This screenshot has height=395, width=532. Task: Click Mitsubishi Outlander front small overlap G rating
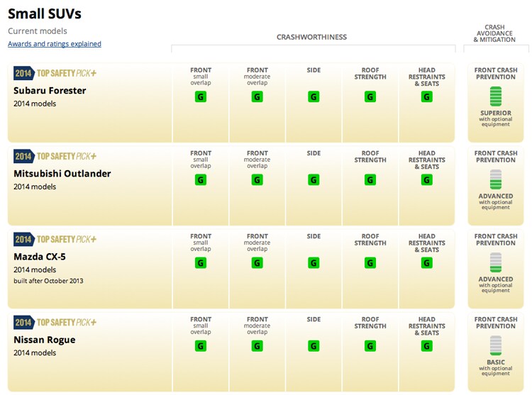[201, 180]
